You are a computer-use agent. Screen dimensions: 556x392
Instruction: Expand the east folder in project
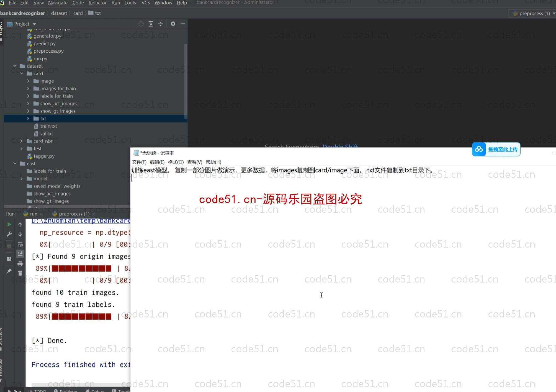coord(15,163)
